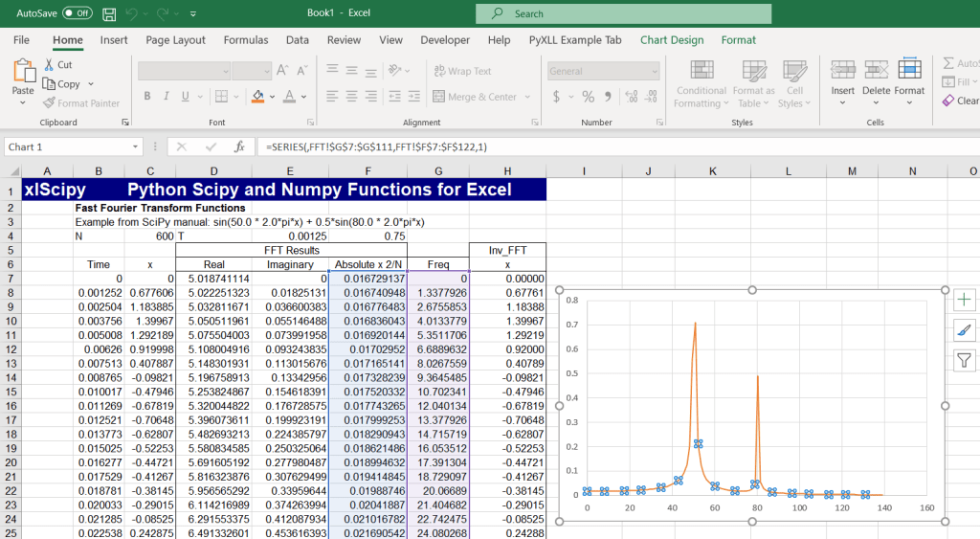Open the PyXLL Example Tab
The image size is (980, 539).
[574, 40]
